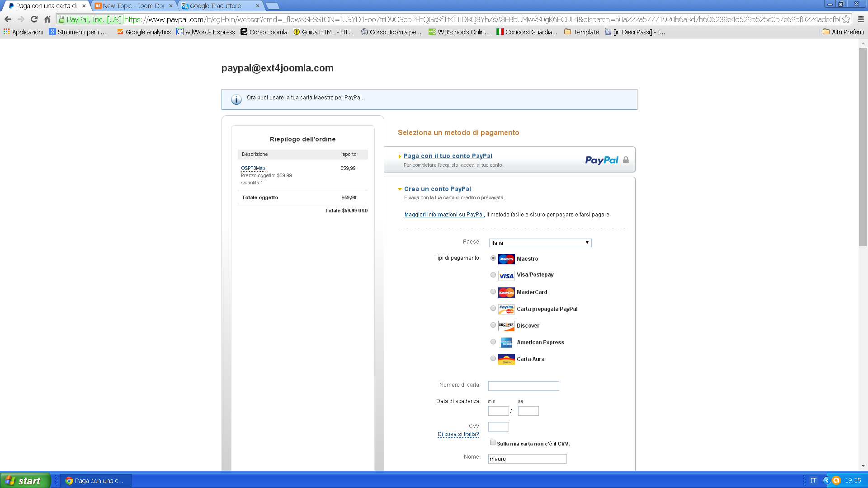The width and height of the screenshot is (868, 488).
Task: Click the OSPT3Map item link
Action: click(x=253, y=168)
